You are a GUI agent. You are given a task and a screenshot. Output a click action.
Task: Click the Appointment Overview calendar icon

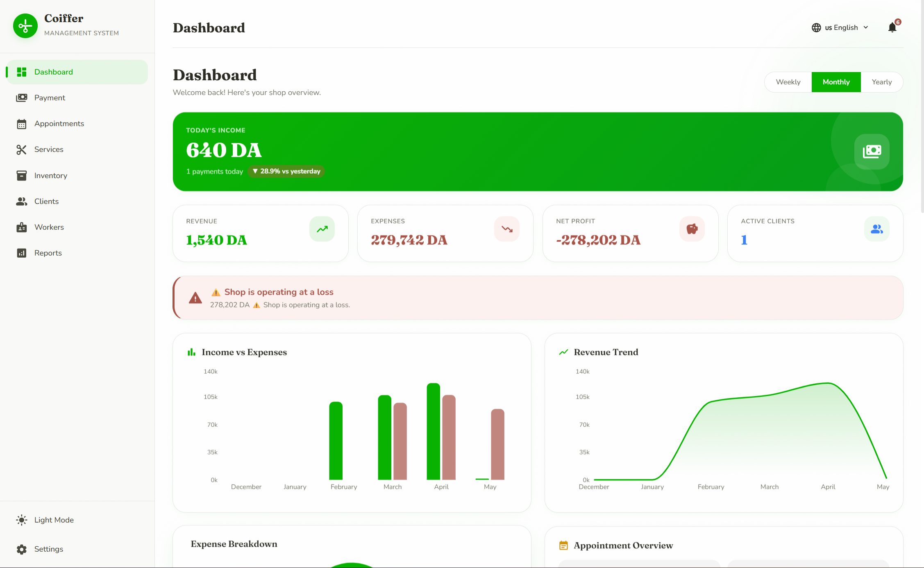(x=564, y=545)
